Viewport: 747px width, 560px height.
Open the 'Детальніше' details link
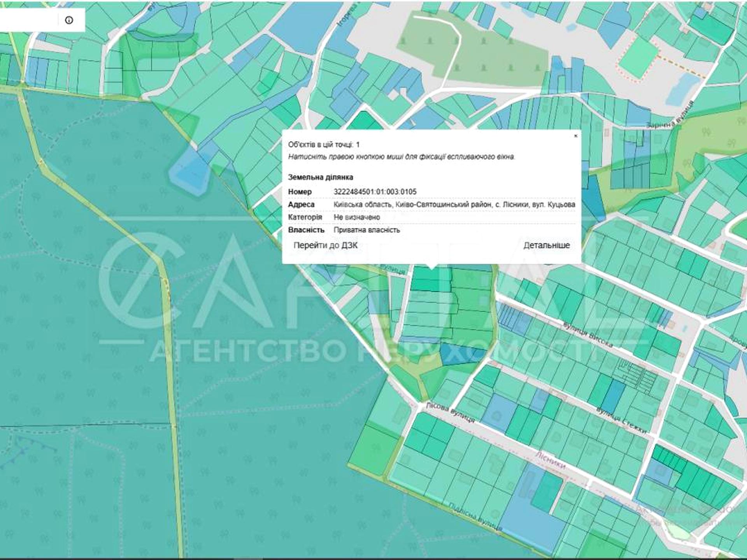tap(546, 245)
